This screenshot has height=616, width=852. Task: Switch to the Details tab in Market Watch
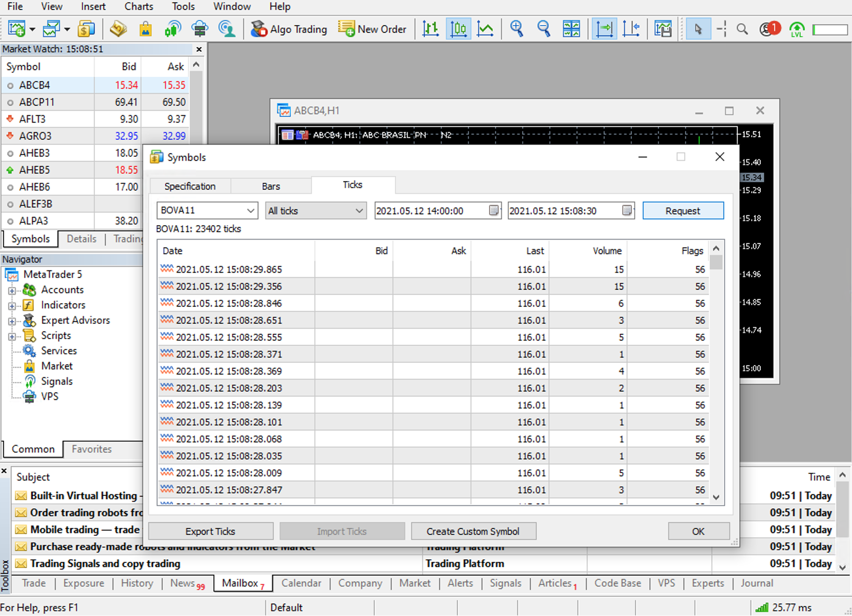(81, 239)
